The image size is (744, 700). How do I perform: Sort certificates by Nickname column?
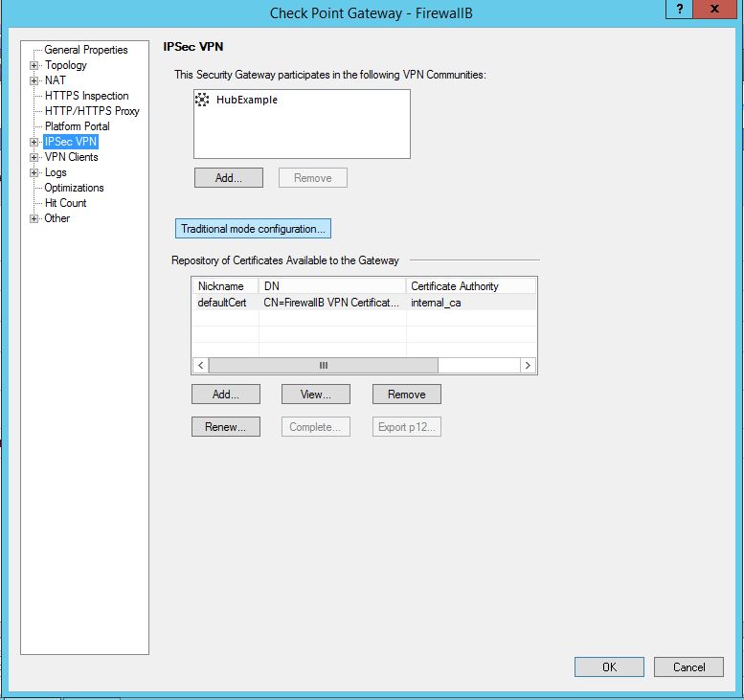click(225, 286)
